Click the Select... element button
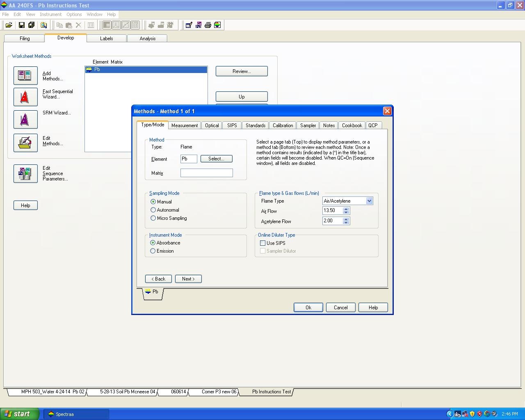 pyautogui.click(x=216, y=159)
